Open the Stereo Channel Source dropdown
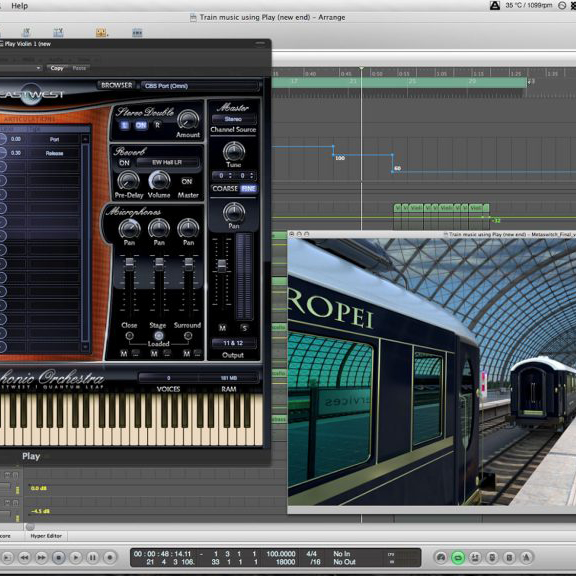 (233, 119)
